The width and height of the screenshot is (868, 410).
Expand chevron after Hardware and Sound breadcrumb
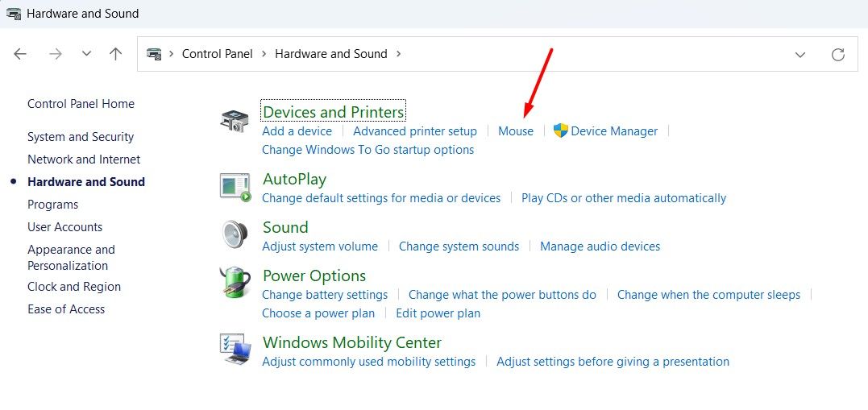[x=399, y=54]
